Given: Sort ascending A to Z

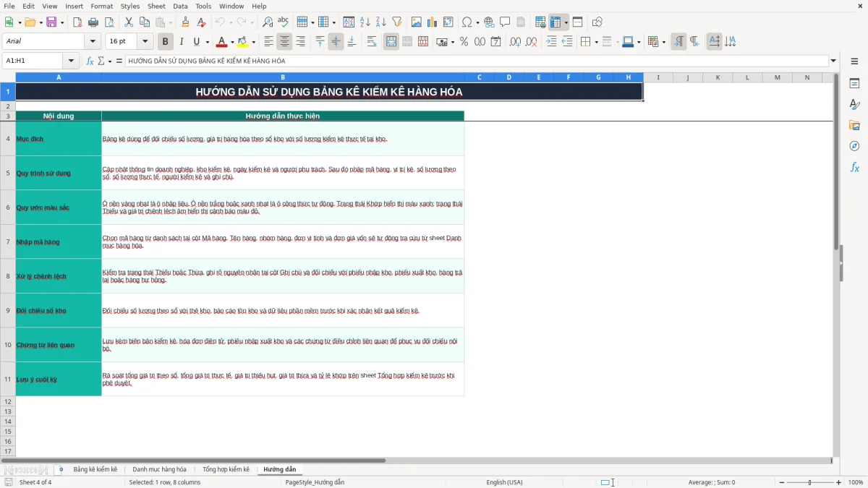Looking at the screenshot, I should pyautogui.click(x=365, y=22).
